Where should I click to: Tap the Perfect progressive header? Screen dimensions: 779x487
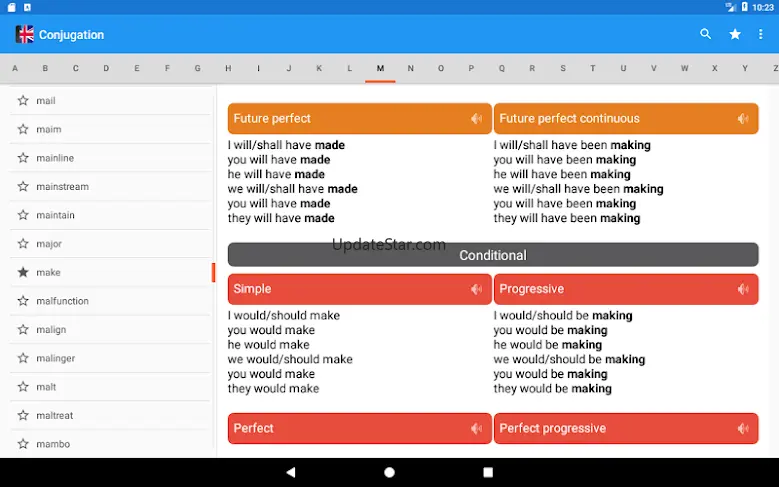click(x=626, y=428)
